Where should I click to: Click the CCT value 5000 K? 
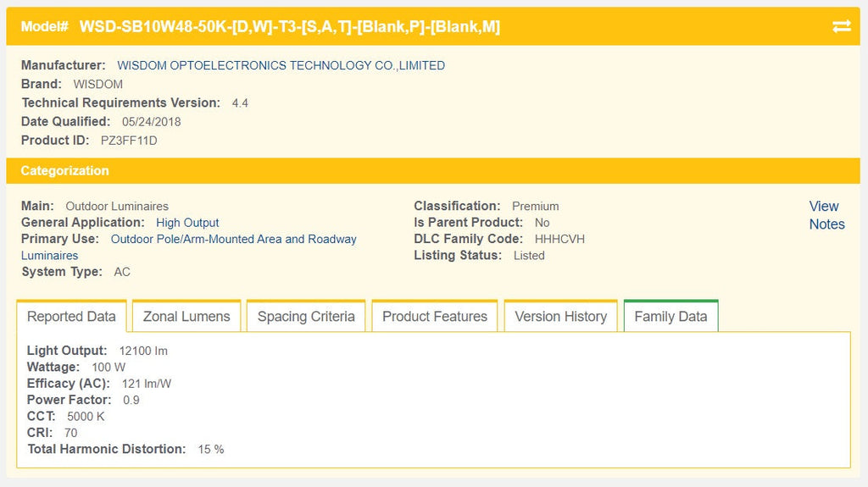pos(86,417)
